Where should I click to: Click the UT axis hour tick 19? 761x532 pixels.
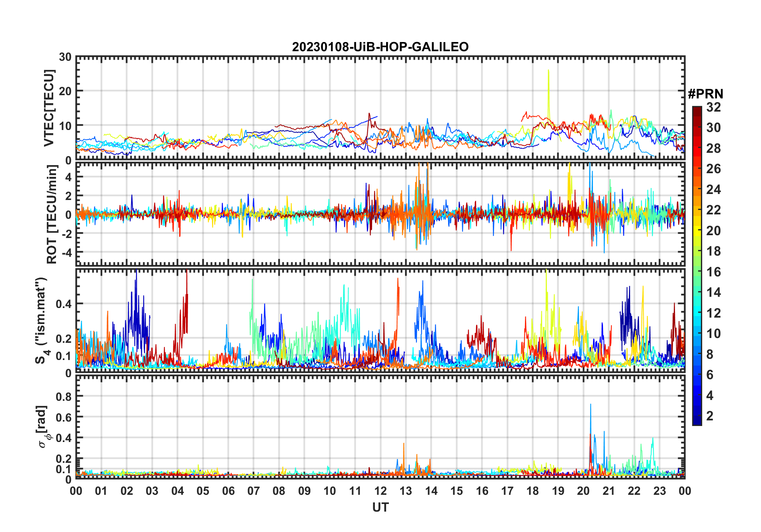click(x=558, y=491)
